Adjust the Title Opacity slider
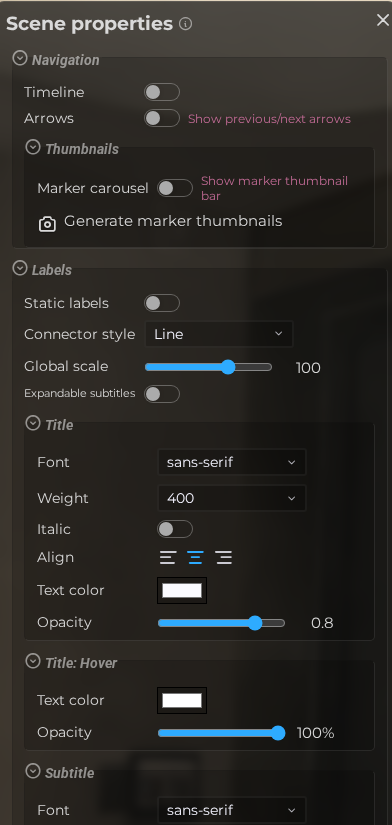392x825 pixels. pos(222,623)
